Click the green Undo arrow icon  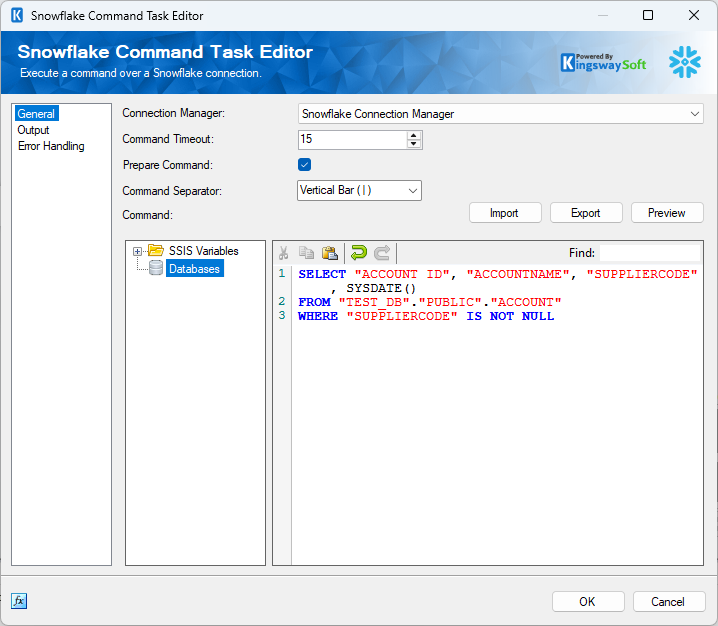tap(358, 253)
